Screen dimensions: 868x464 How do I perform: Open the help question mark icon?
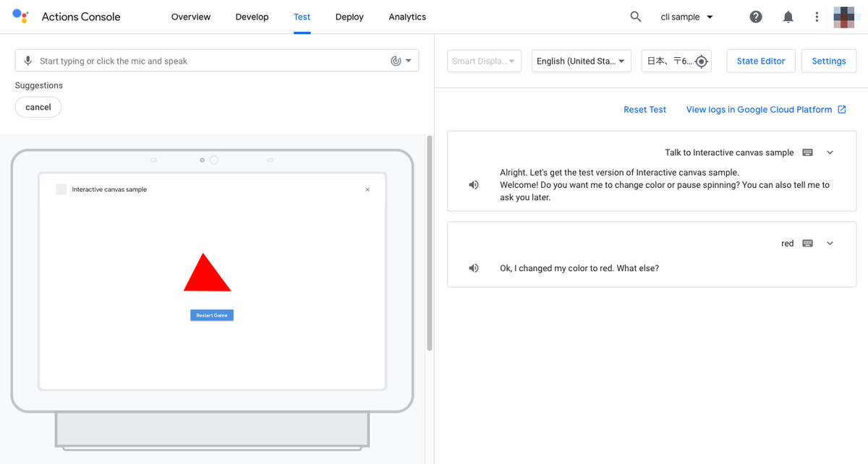756,17
